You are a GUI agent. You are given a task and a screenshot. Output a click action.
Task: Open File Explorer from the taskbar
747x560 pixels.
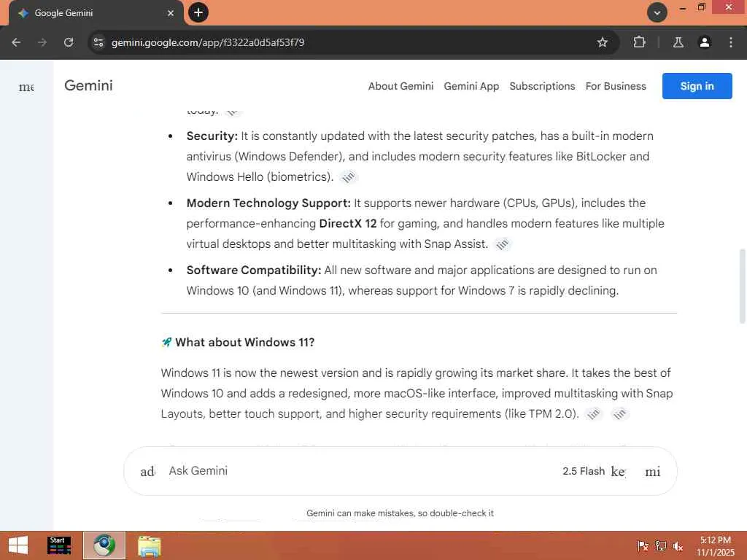click(x=150, y=546)
